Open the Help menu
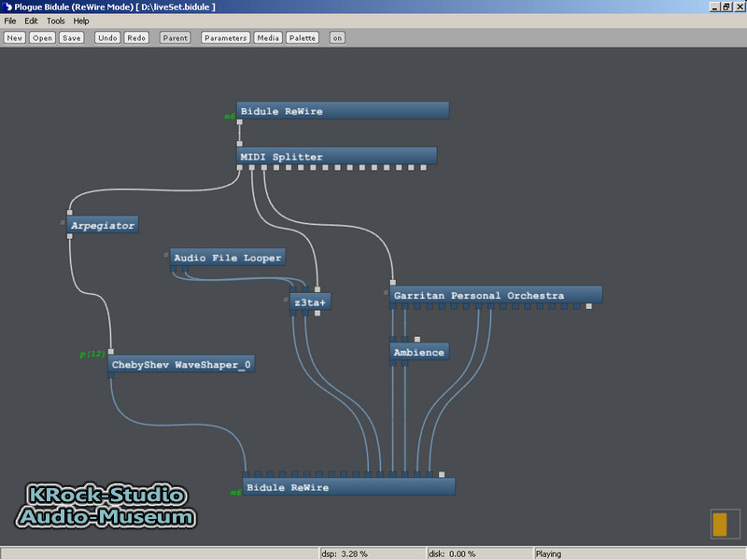Screen dimensions: 747x560 pos(81,21)
